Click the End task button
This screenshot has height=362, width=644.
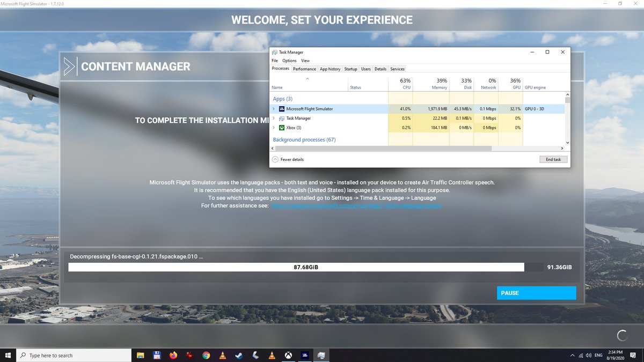coord(553,159)
